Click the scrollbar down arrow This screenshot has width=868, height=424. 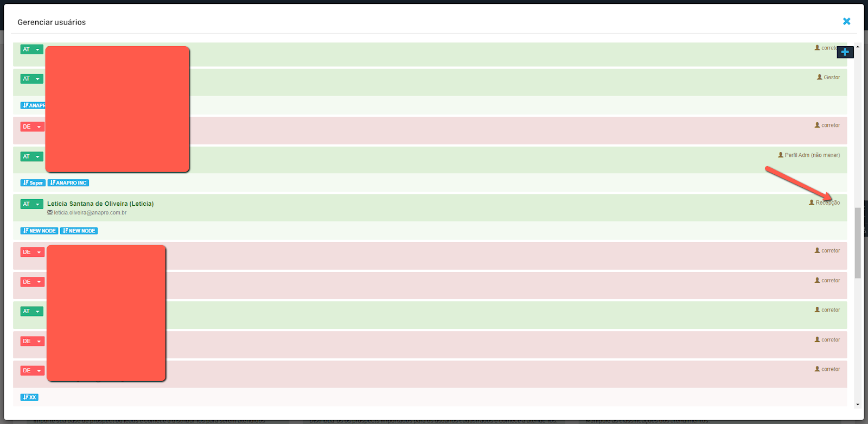(x=858, y=404)
